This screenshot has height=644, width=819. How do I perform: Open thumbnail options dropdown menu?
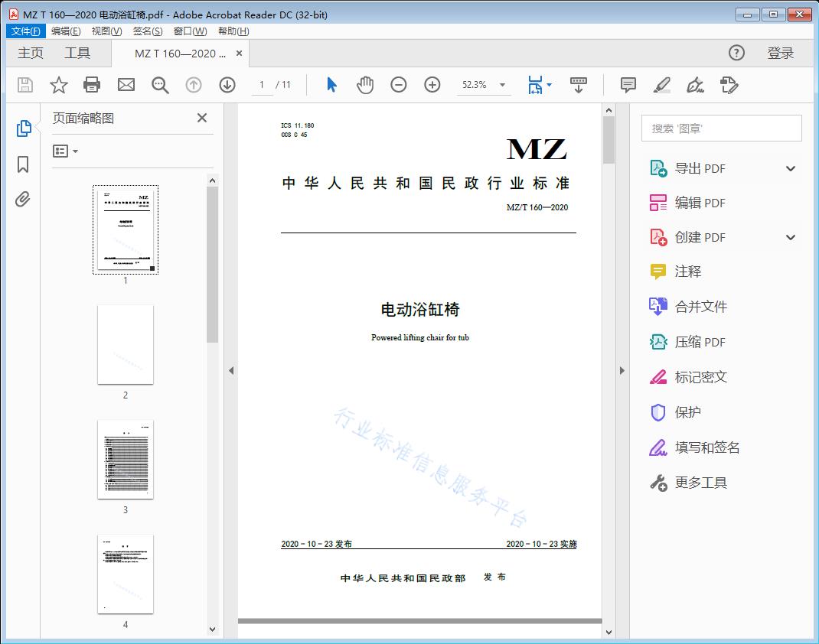66,151
